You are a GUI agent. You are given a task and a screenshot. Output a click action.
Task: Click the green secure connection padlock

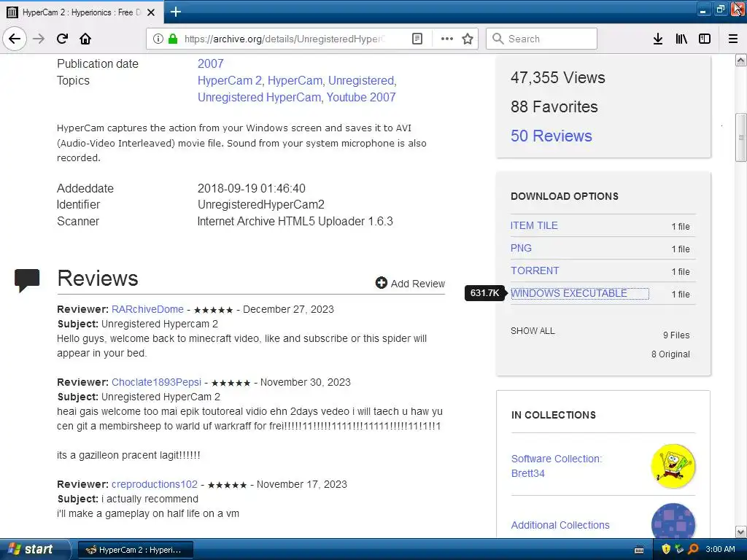[x=173, y=39]
